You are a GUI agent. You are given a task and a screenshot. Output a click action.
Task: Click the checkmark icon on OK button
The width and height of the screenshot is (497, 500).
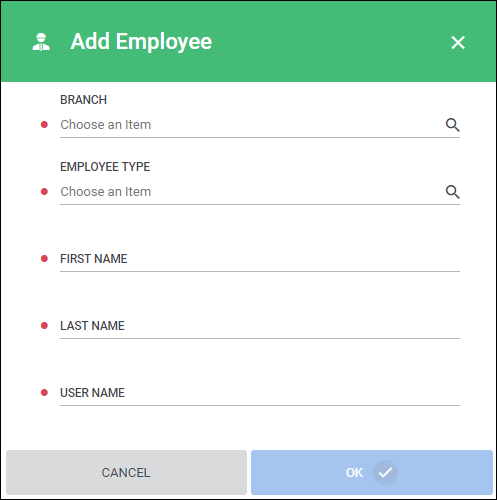pyautogui.click(x=385, y=472)
